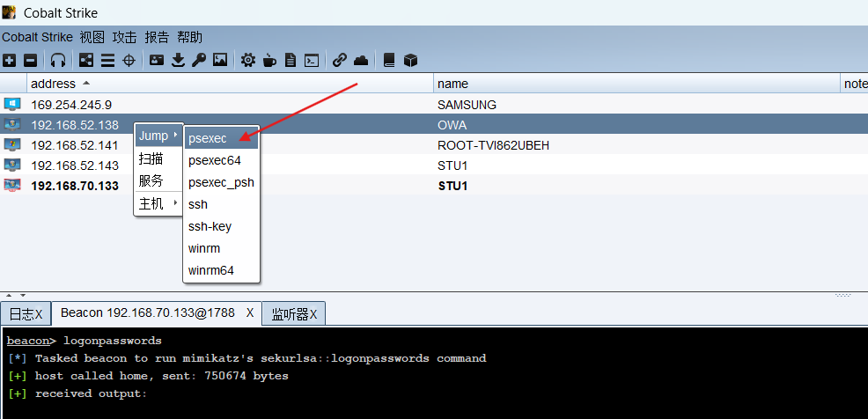Sort by the name column header

point(636,84)
